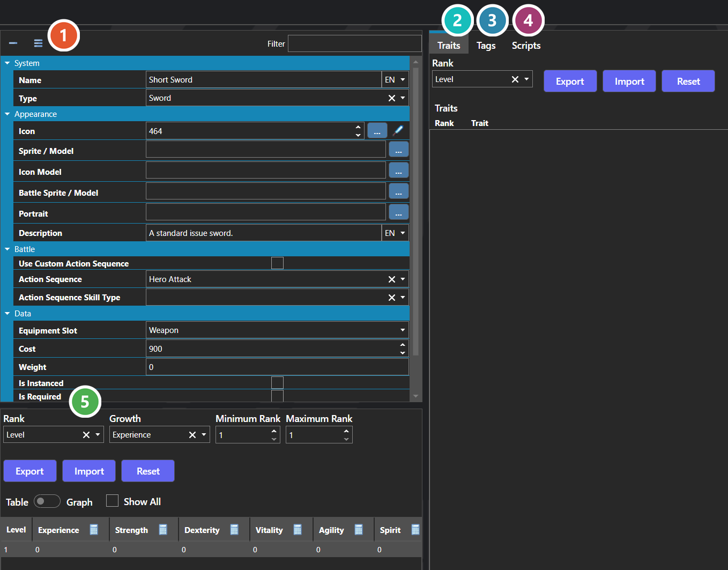Image resolution: width=728 pixels, height=570 pixels.
Task: Open calculator for Vitality column
Action: [x=298, y=530]
